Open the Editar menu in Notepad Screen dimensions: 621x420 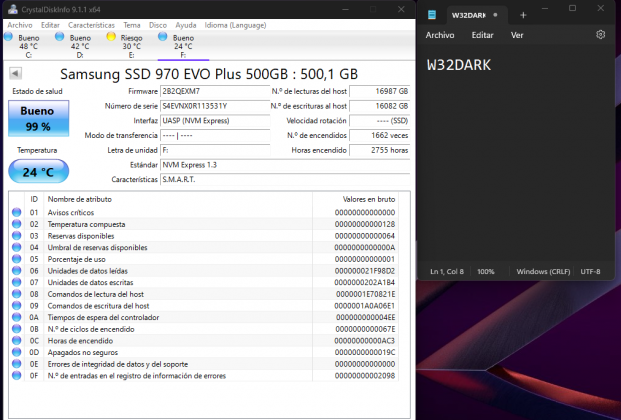click(x=482, y=35)
